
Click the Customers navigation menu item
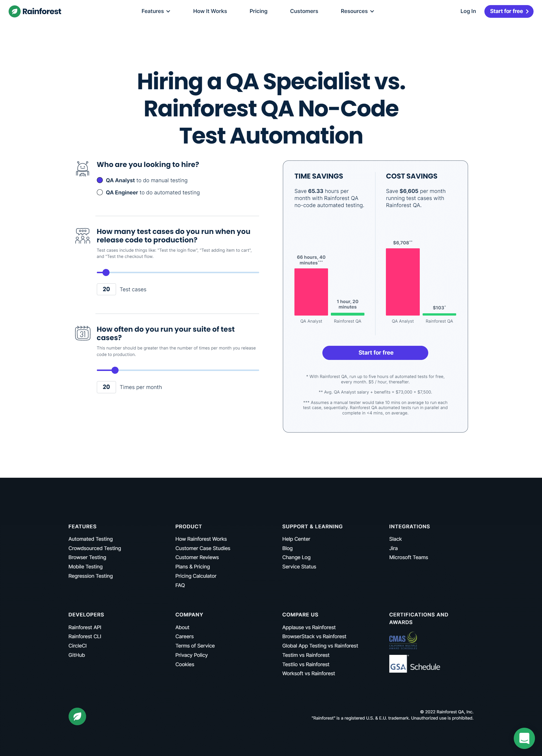coord(304,11)
